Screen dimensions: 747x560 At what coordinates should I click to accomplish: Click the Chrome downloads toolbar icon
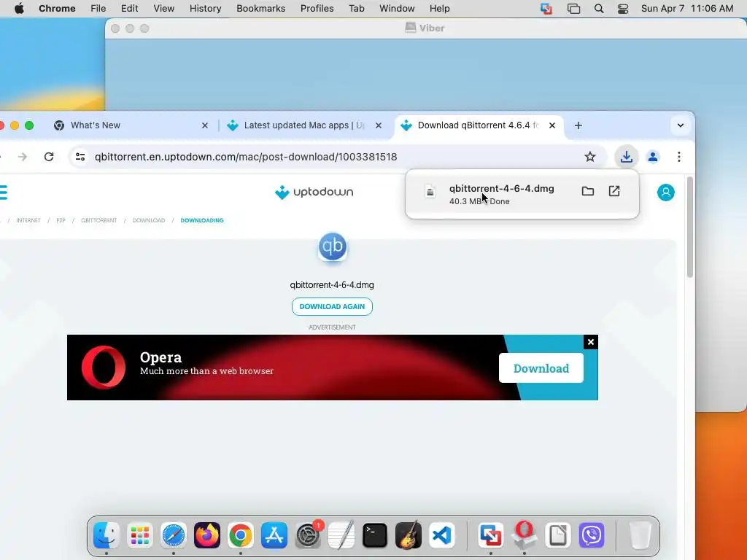coord(627,157)
